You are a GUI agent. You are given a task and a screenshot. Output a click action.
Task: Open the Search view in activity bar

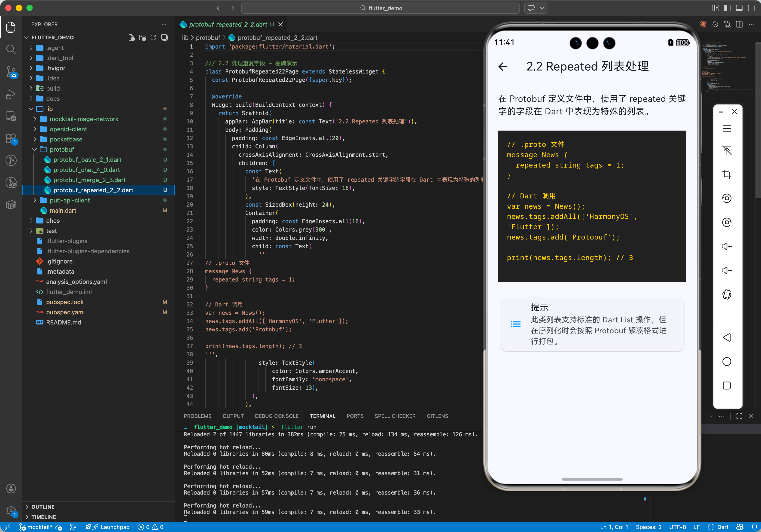click(11, 49)
